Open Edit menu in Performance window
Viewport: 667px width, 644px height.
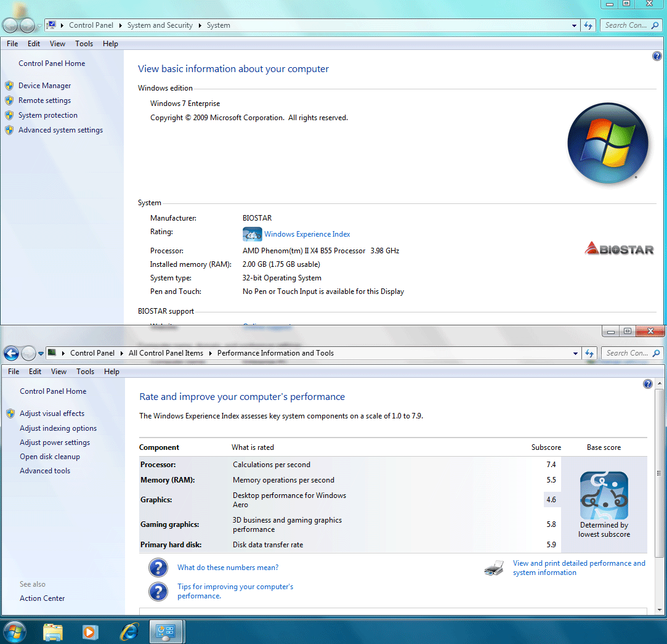[x=35, y=372]
